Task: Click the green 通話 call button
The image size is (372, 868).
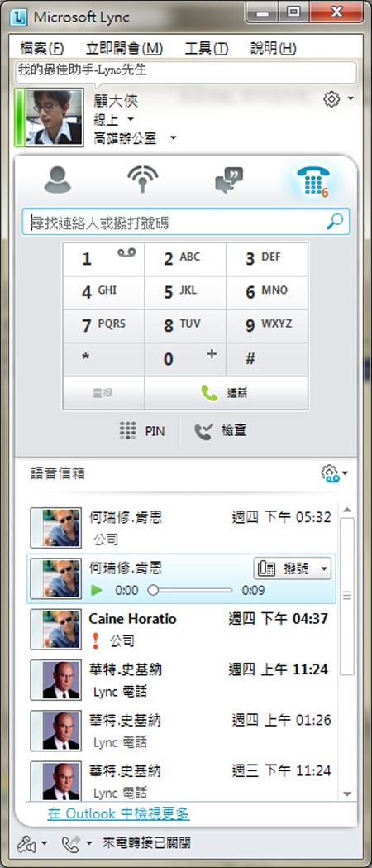Action: [x=226, y=393]
